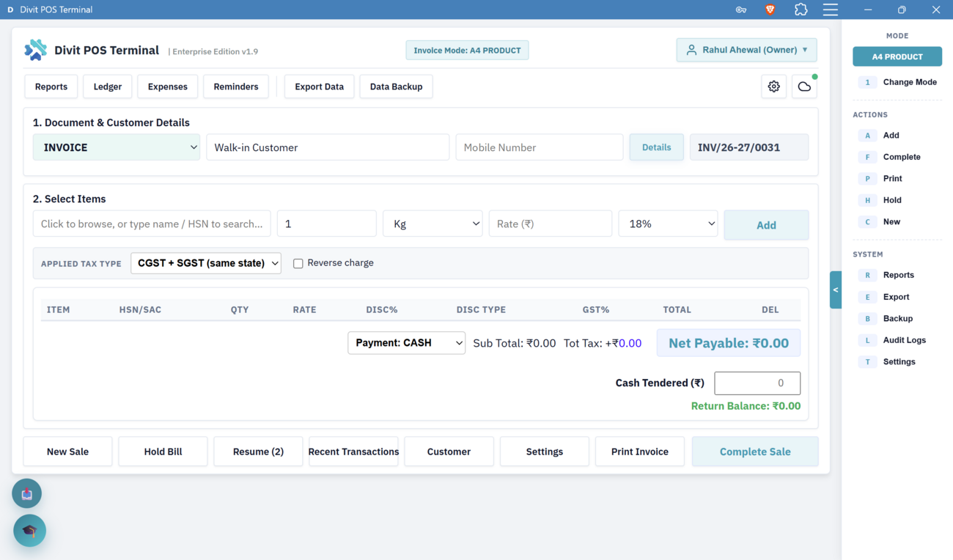
Task: Click the Walk-in Customer name field
Action: 328,147
